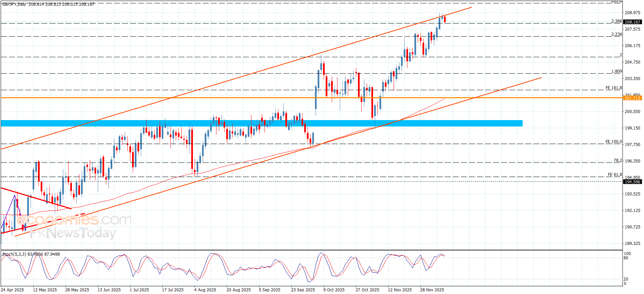Click the 9 Oct 2025 date label
This screenshot has width=644, height=294.
tap(334, 290)
